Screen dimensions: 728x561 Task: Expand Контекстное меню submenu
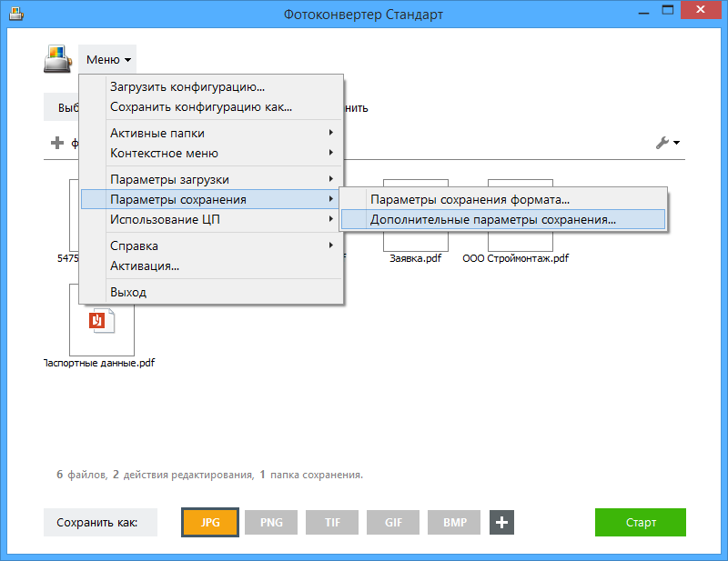(211, 153)
